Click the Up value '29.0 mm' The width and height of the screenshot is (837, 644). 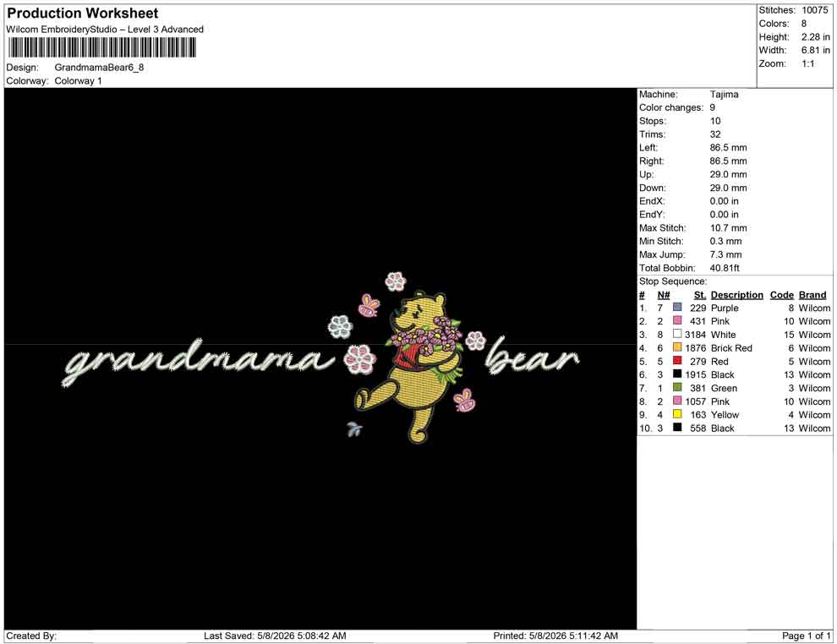point(728,174)
